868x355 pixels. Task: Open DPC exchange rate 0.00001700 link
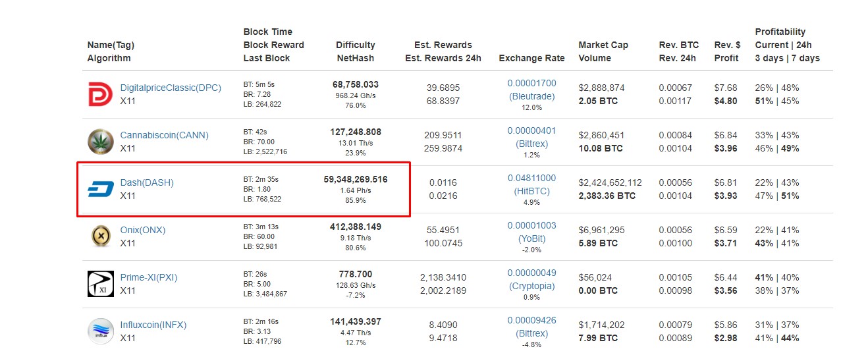click(x=531, y=83)
